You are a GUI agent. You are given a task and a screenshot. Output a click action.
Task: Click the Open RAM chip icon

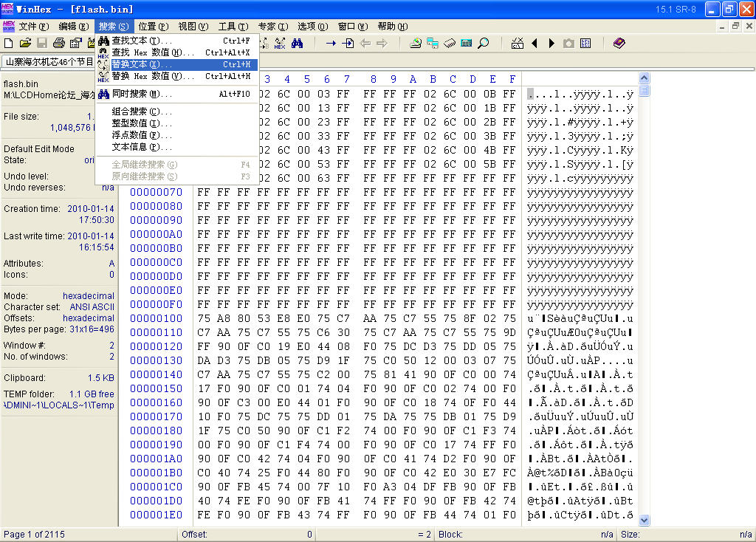pos(450,44)
